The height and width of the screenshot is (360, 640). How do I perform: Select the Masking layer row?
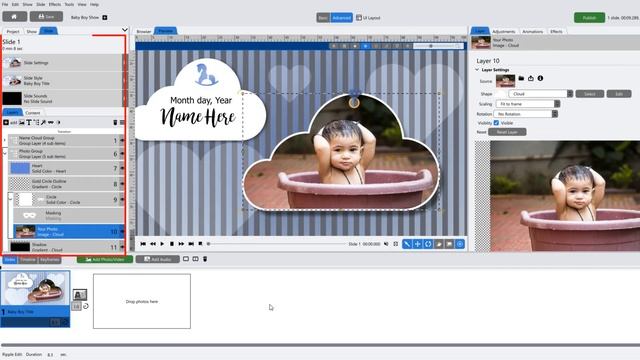[68, 215]
